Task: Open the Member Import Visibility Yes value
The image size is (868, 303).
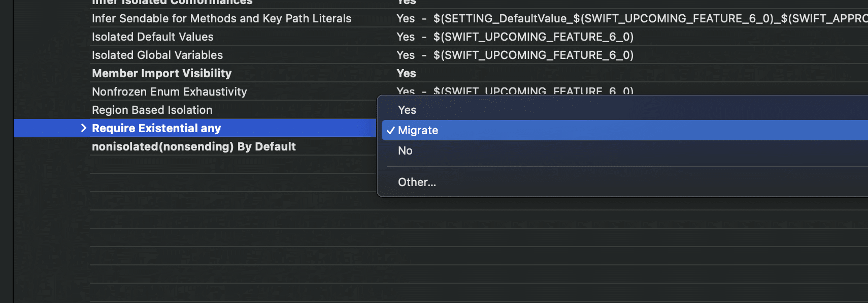Action: click(406, 73)
